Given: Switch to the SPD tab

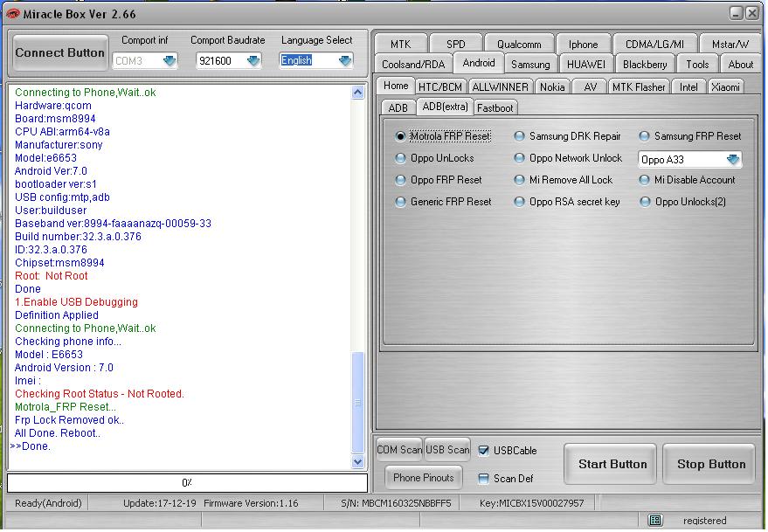Looking at the screenshot, I should [x=455, y=44].
